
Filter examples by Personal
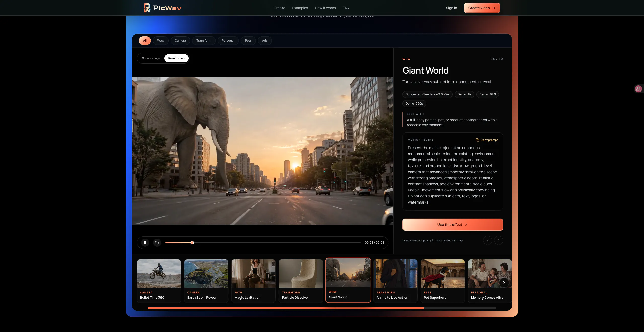pos(228,41)
